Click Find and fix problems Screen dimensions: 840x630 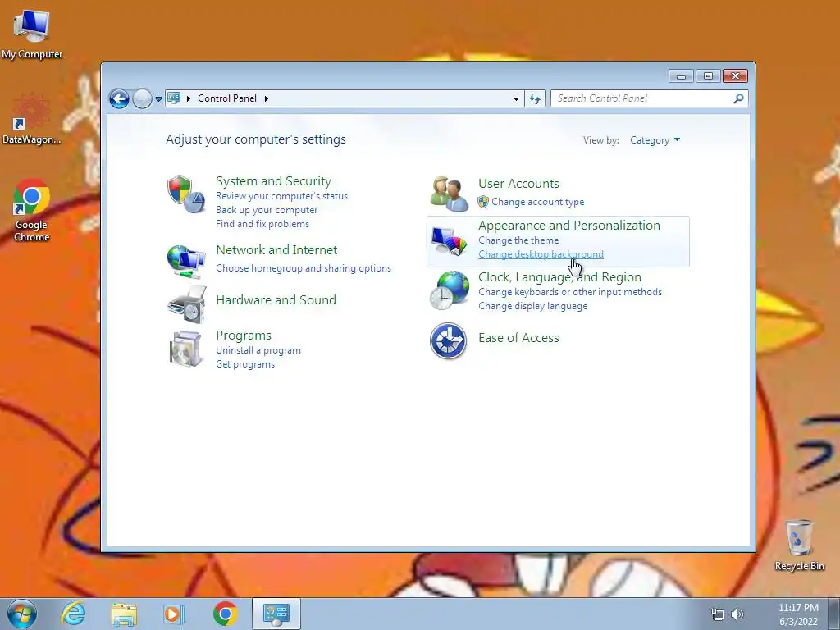pyautogui.click(x=262, y=224)
